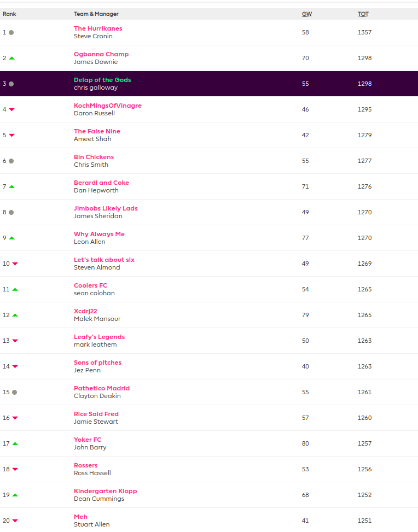
Task: Click the TOT column header
Action: pos(363,14)
